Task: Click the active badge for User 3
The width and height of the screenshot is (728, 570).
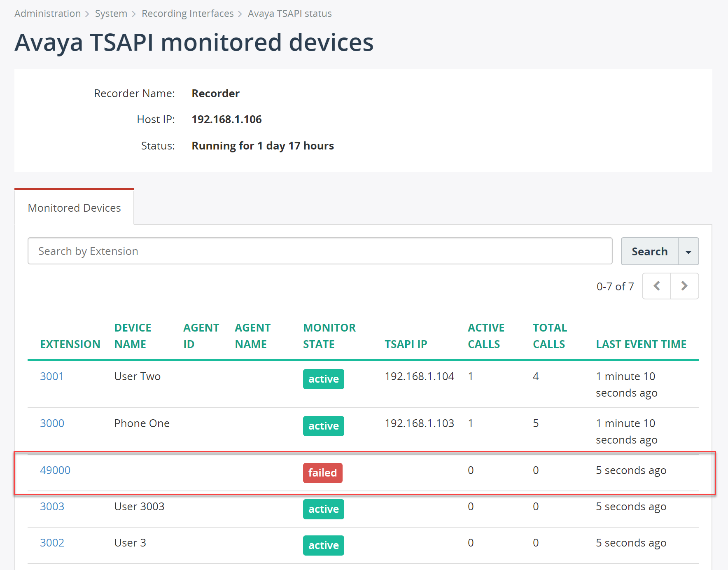Action: (324, 545)
